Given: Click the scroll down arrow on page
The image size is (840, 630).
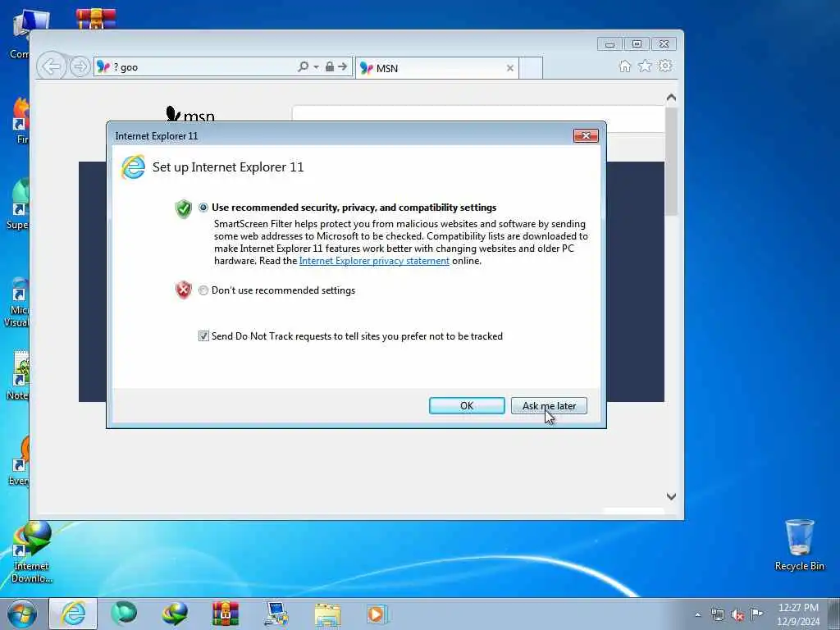Looking at the screenshot, I should coord(671,496).
